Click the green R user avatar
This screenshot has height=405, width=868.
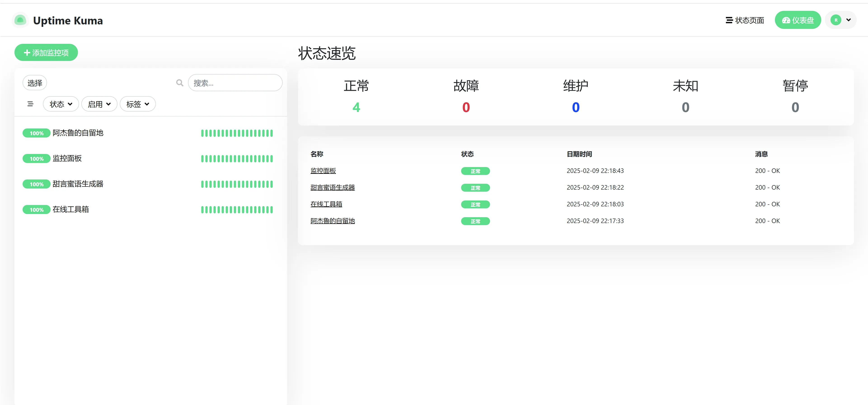836,20
